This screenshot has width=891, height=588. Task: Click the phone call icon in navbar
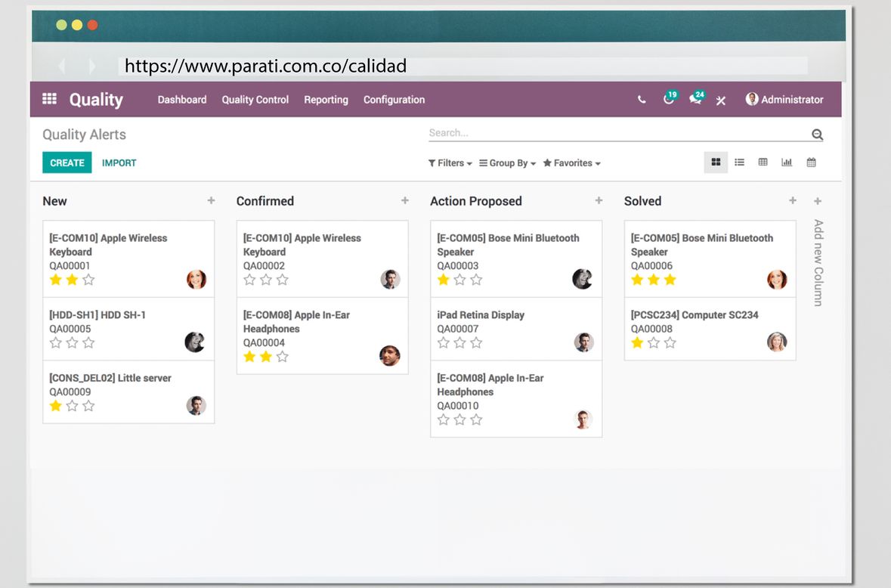642,100
